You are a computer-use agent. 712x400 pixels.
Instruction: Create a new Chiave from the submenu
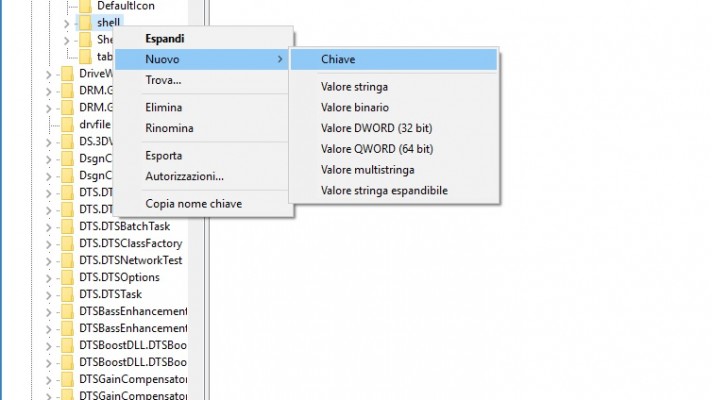(394, 59)
